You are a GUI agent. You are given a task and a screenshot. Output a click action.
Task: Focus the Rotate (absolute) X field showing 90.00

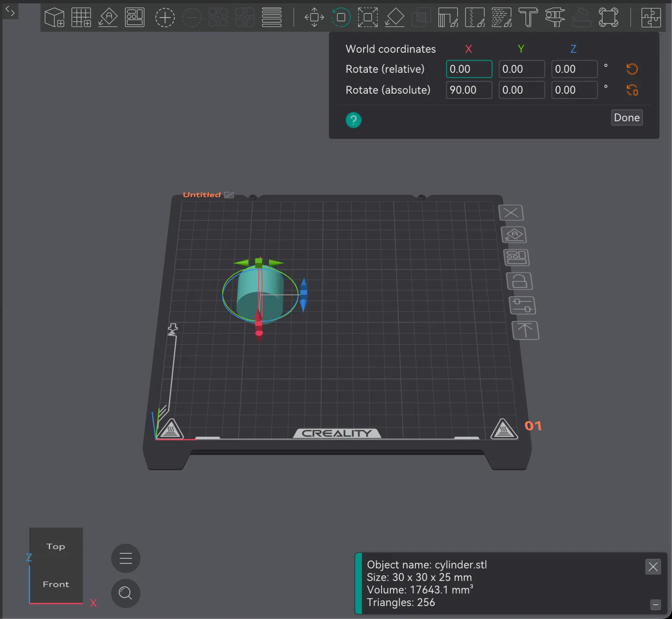[x=469, y=90]
